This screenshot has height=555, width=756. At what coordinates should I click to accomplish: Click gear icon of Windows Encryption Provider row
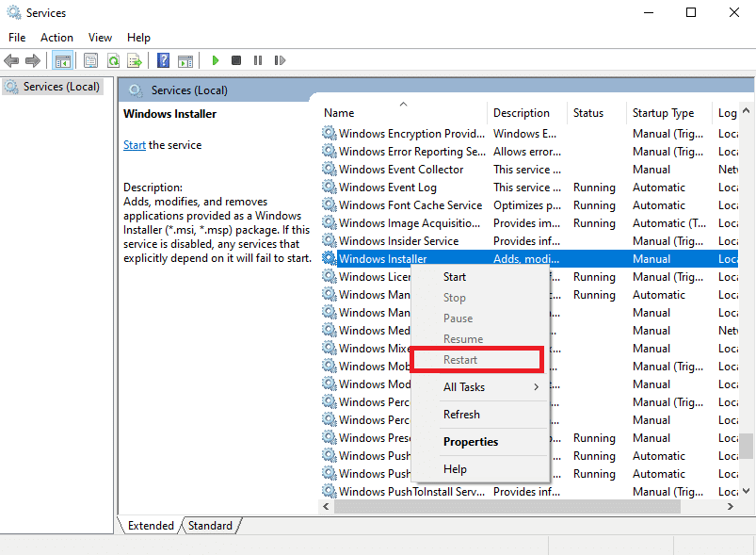click(330, 133)
